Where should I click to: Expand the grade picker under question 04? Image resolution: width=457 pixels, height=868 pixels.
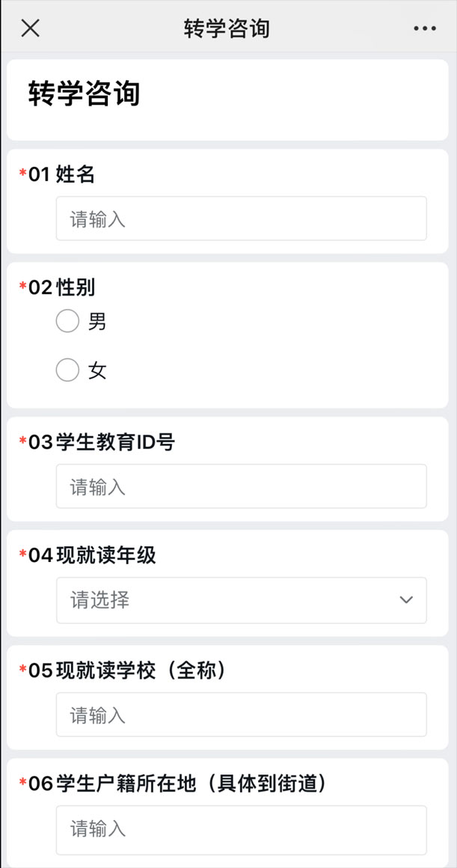point(241,600)
